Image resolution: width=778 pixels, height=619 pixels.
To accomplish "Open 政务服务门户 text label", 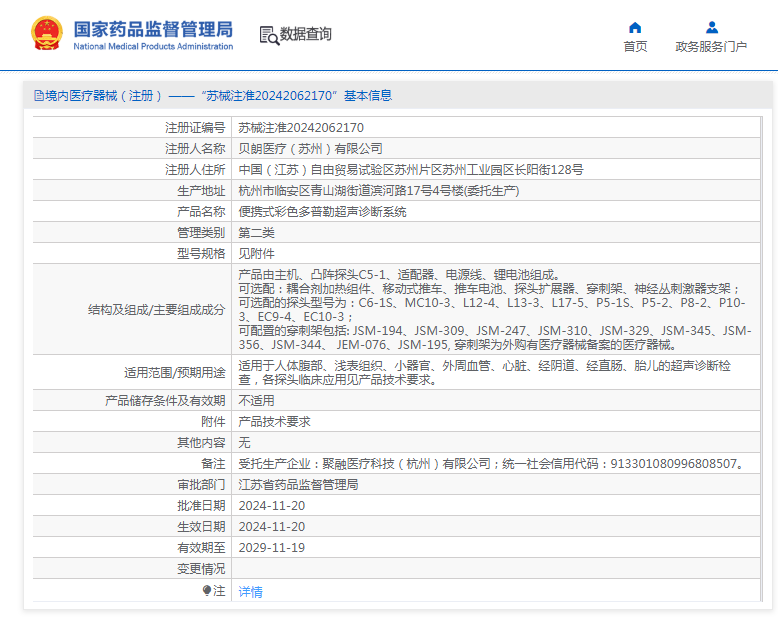I will pos(711,47).
